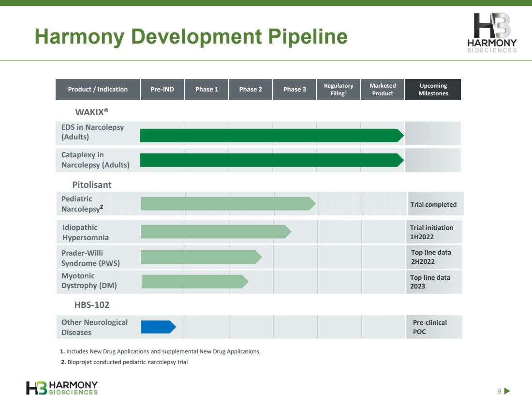532x411 pixels.
Task: Click the EDS in Narcolepsy dark green progress bar
Action: (x=272, y=135)
